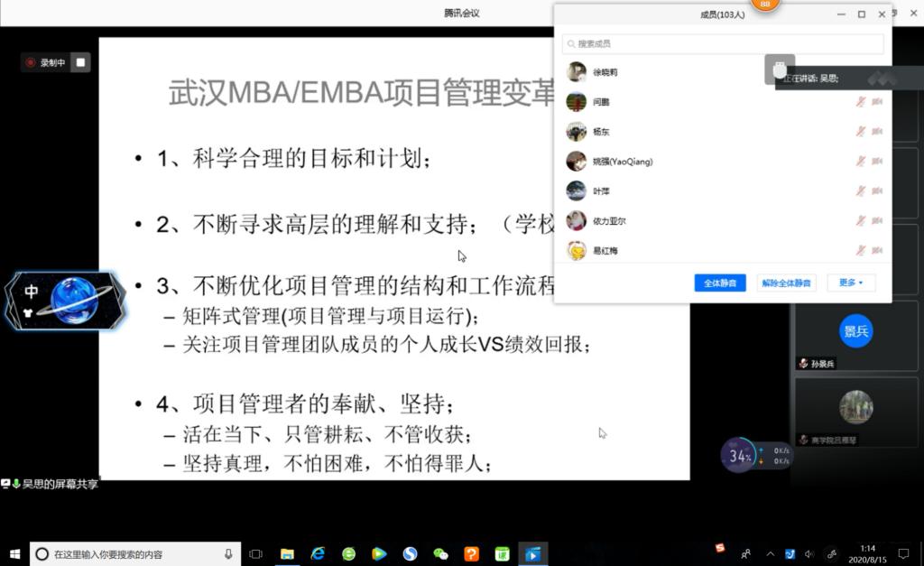Select member 杨东 in the list
This screenshot has height=566, width=924.
(x=723, y=132)
